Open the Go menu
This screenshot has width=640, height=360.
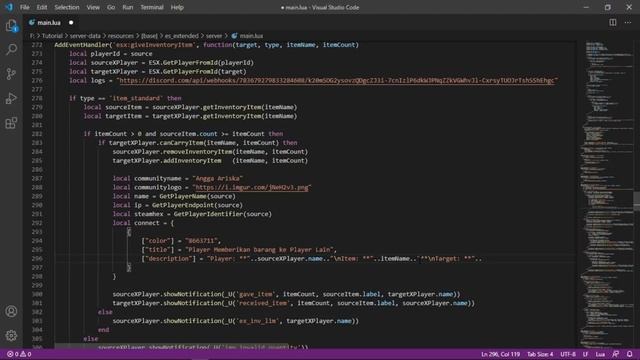111,7
